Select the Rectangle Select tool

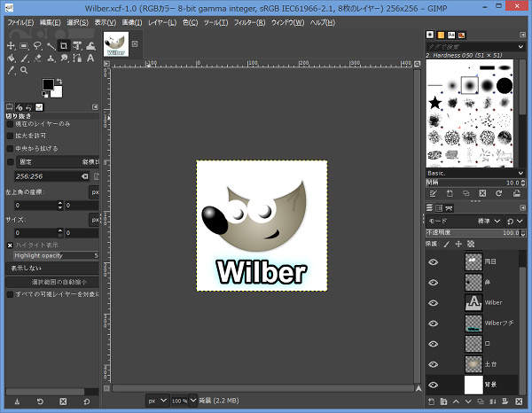point(24,45)
